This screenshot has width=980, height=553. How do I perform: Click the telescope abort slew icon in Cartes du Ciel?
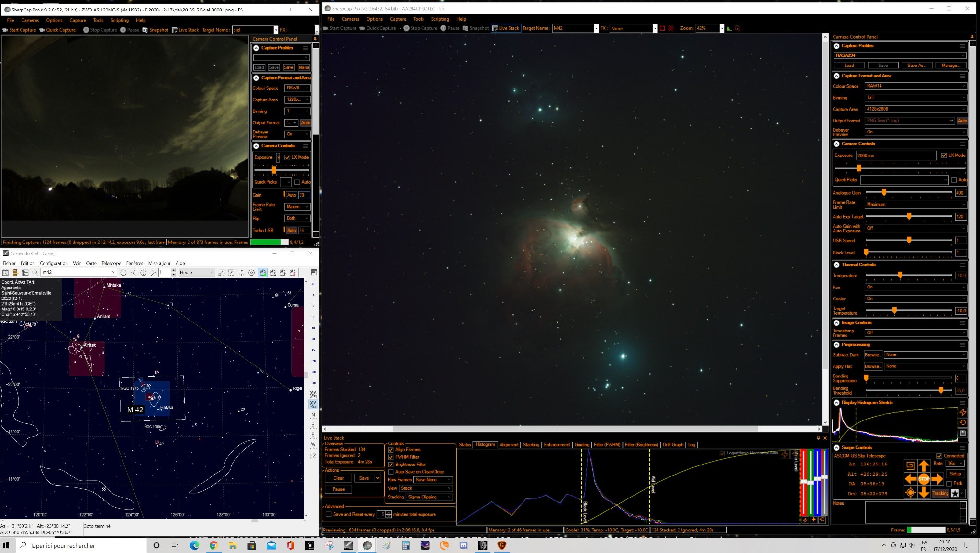pos(293,273)
